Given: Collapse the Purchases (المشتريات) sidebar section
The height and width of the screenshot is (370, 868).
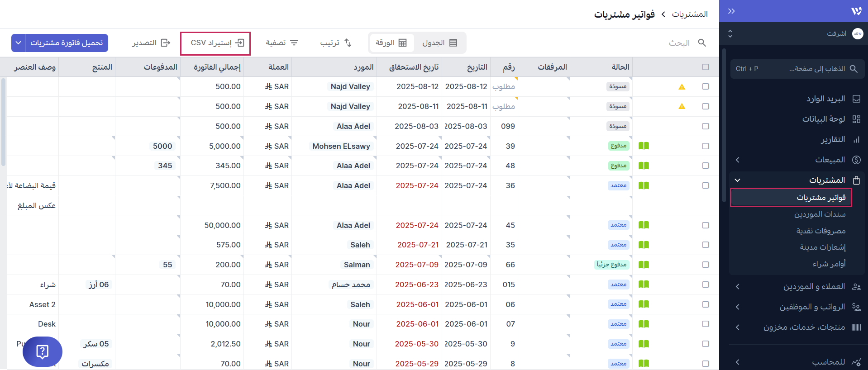Looking at the screenshot, I should pyautogui.click(x=738, y=180).
